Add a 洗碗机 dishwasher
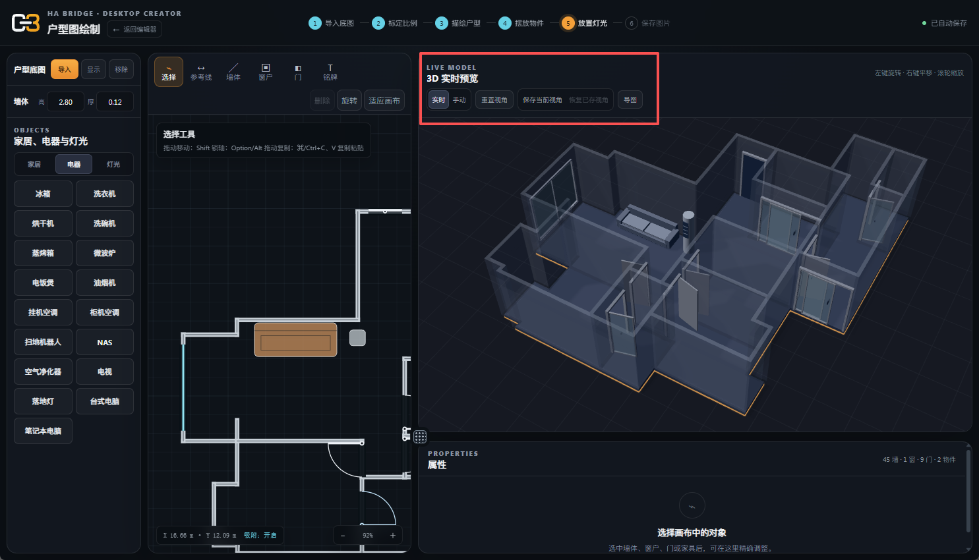The image size is (979, 560). (105, 223)
